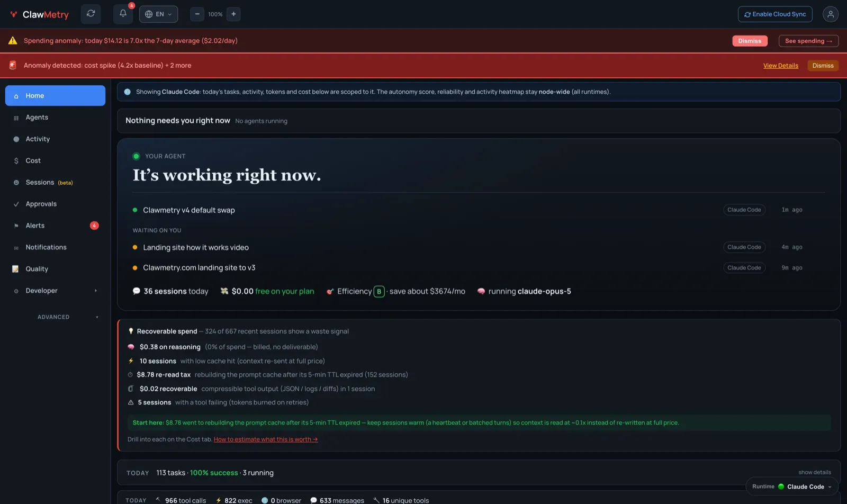Viewport: 847px width, 504px height.
Task: Open the Agents sidebar item
Action: (x=55, y=118)
